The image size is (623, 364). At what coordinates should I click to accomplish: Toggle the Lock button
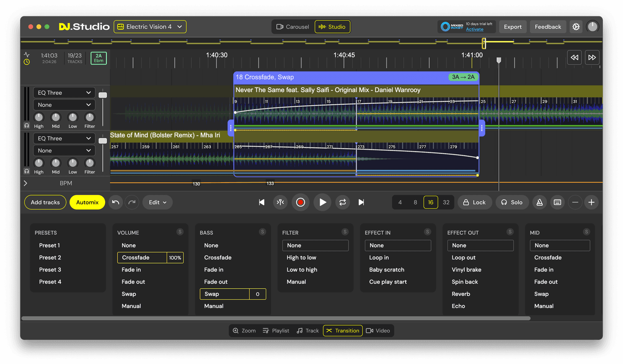(x=475, y=202)
